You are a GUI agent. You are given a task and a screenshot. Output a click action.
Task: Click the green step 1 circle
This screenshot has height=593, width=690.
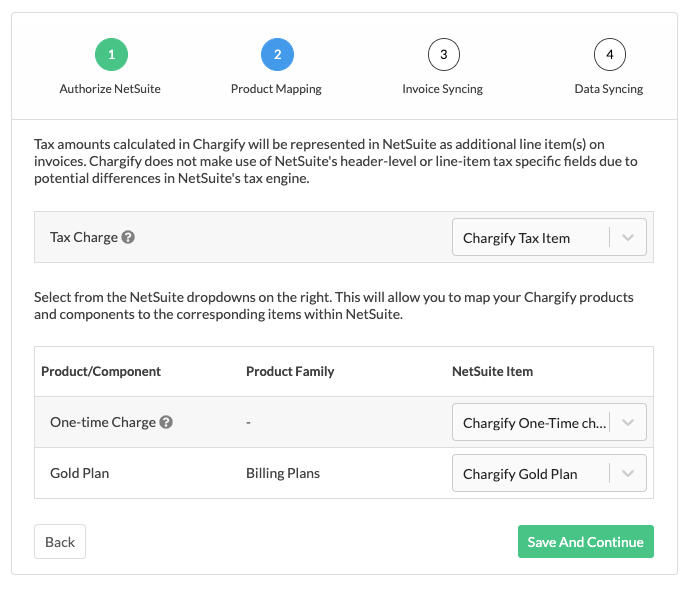point(111,55)
